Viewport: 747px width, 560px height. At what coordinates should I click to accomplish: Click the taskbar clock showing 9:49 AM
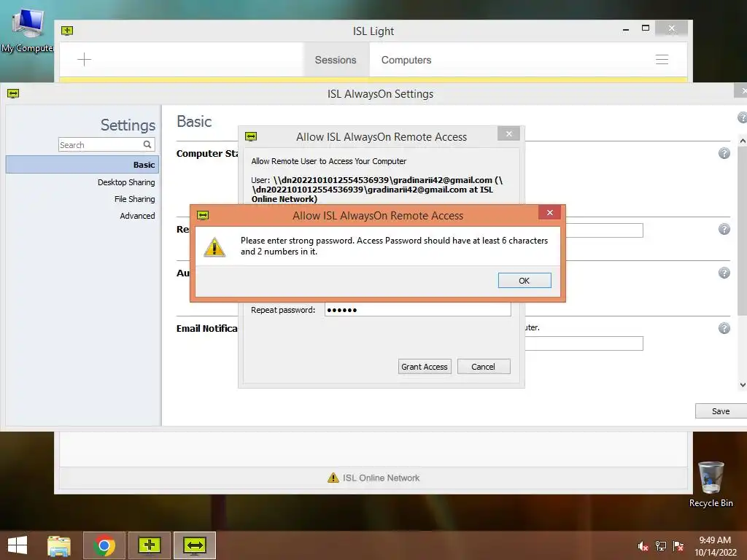pyautogui.click(x=715, y=546)
